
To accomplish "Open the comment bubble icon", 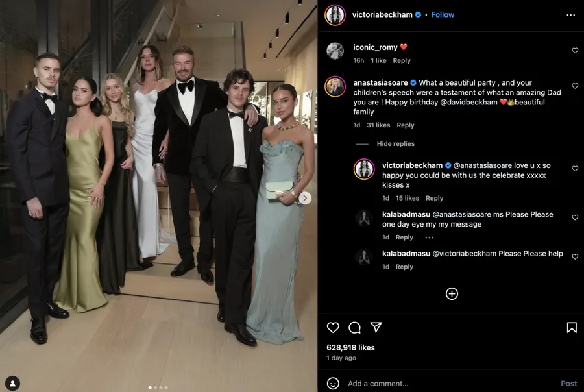I will (x=354, y=328).
